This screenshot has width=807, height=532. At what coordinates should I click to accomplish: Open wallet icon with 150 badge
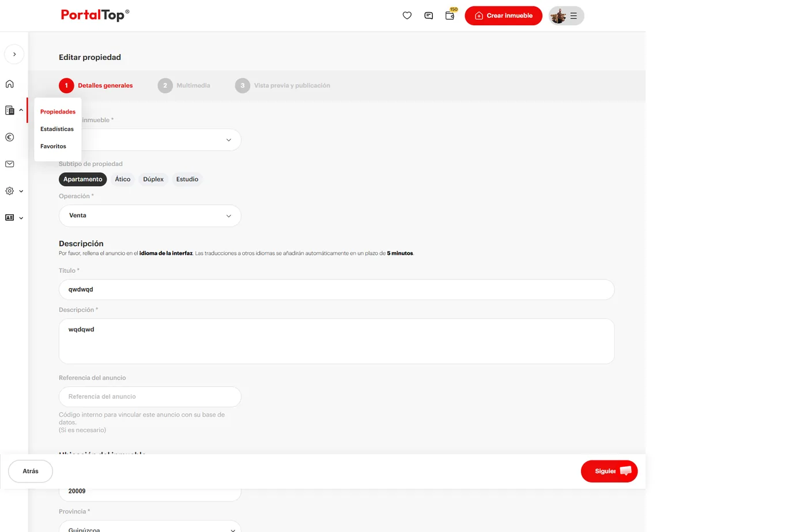pos(450,15)
